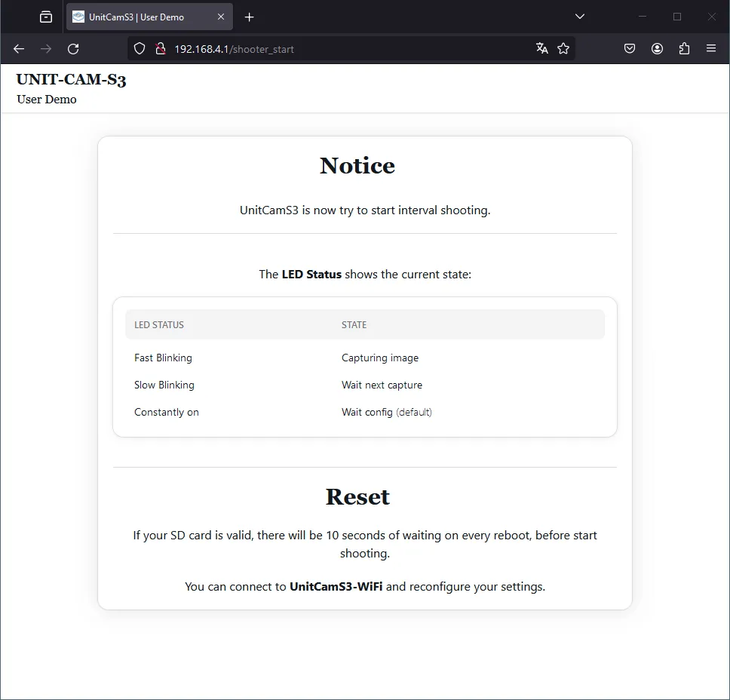Open the translate page icon

click(x=541, y=49)
